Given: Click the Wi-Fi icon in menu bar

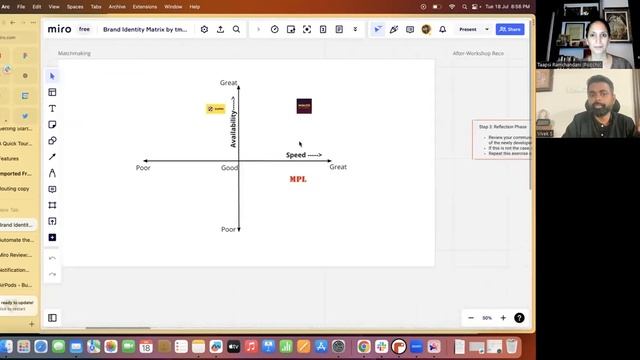Looking at the screenshot, I should [x=452, y=7].
